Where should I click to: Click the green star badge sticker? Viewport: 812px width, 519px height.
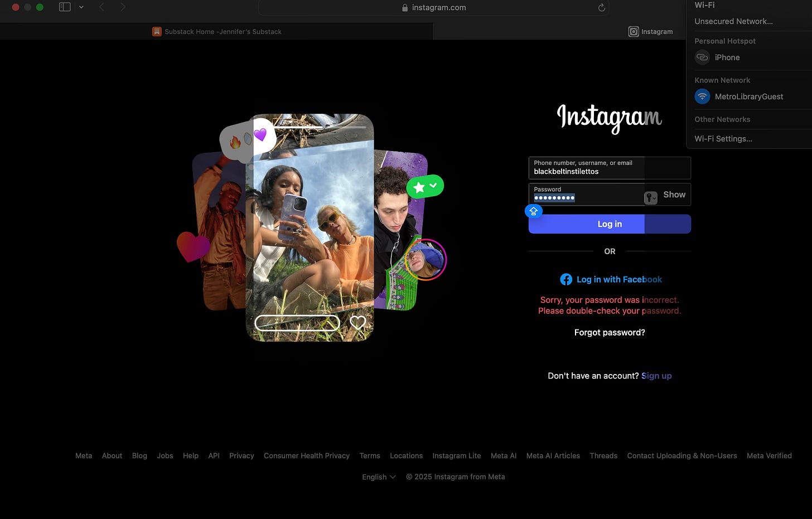coord(425,187)
